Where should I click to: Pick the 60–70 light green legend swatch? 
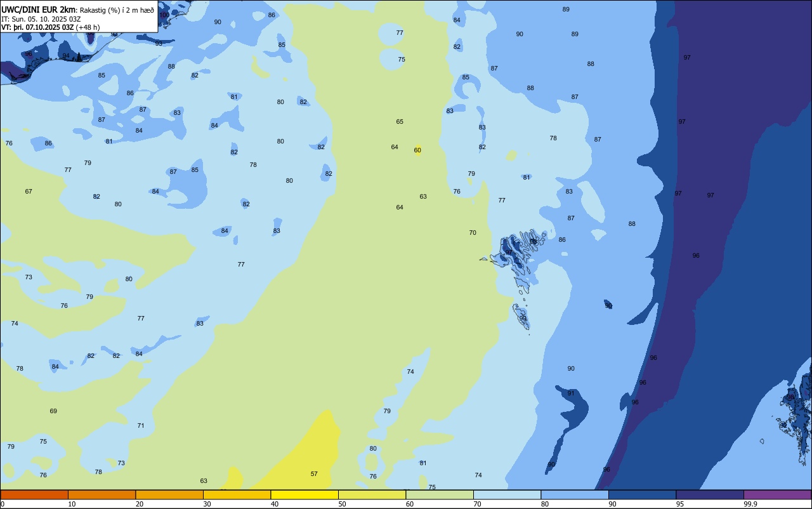[x=440, y=494]
